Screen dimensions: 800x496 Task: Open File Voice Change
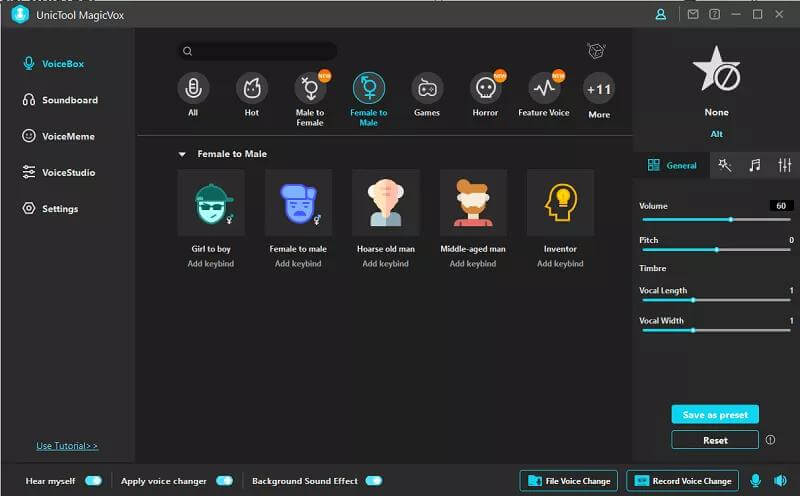tap(568, 481)
